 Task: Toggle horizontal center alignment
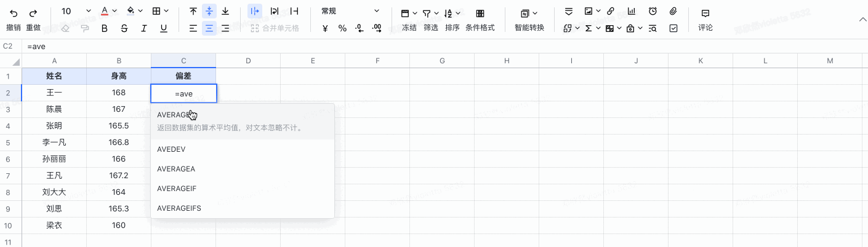coord(209,28)
